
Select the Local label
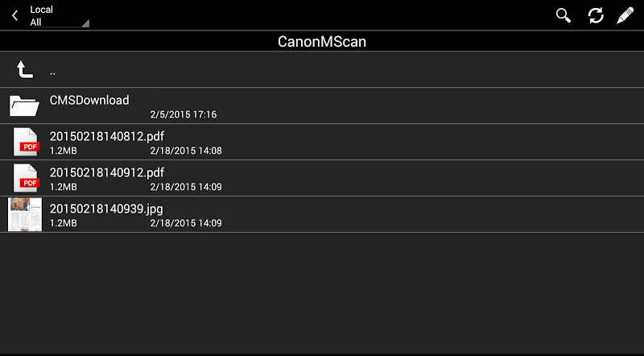point(42,10)
